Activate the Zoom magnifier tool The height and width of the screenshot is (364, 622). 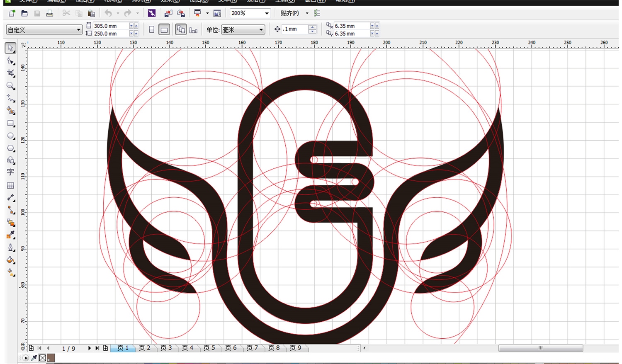coord(11,86)
